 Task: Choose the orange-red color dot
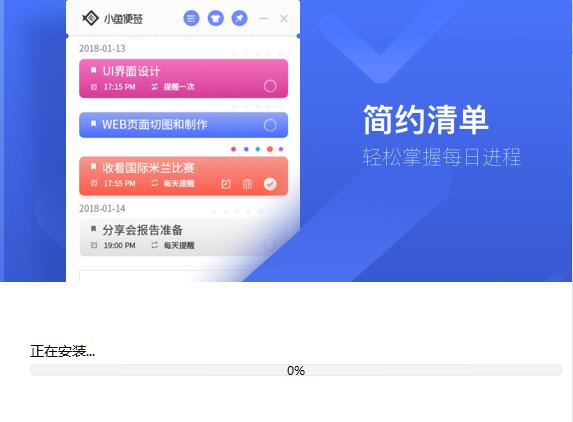coord(270,149)
